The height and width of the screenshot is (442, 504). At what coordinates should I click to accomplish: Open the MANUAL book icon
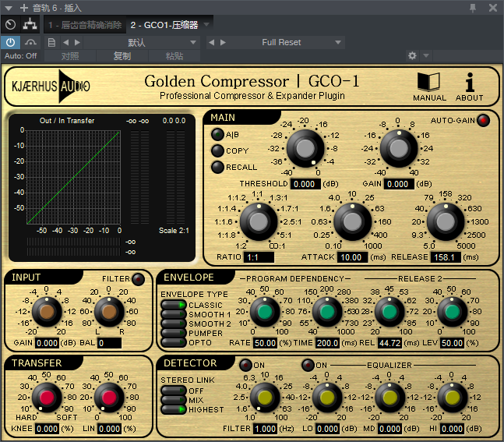(x=429, y=83)
